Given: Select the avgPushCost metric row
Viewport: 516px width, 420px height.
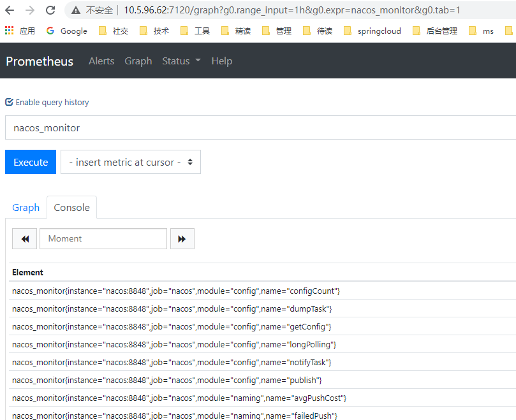Looking at the screenshot, I should [x=263, y=398].
